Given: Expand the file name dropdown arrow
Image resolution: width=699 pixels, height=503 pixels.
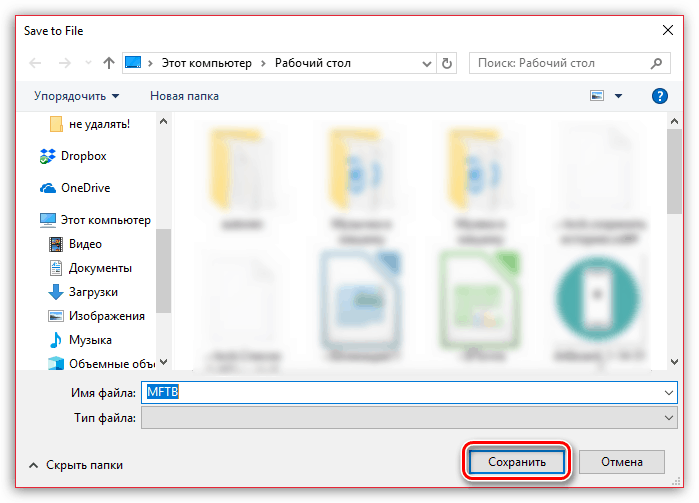Looking at the screenshot, I should (x=669, y=393).
